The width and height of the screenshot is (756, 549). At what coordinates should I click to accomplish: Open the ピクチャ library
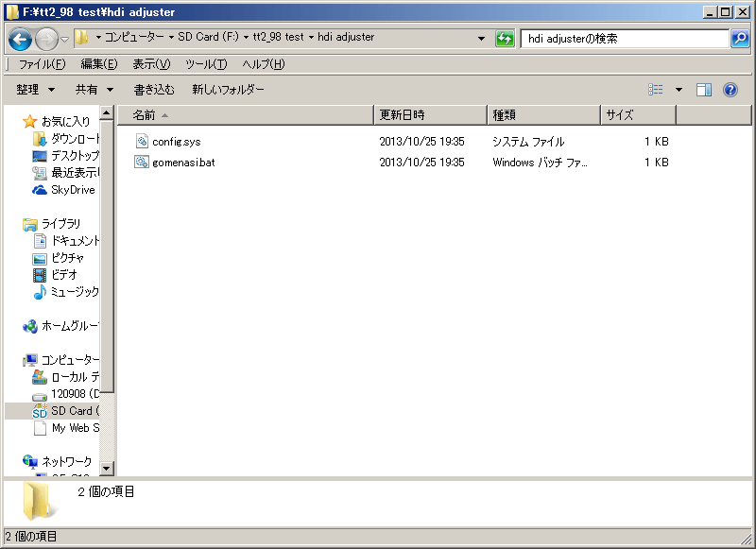67,258
